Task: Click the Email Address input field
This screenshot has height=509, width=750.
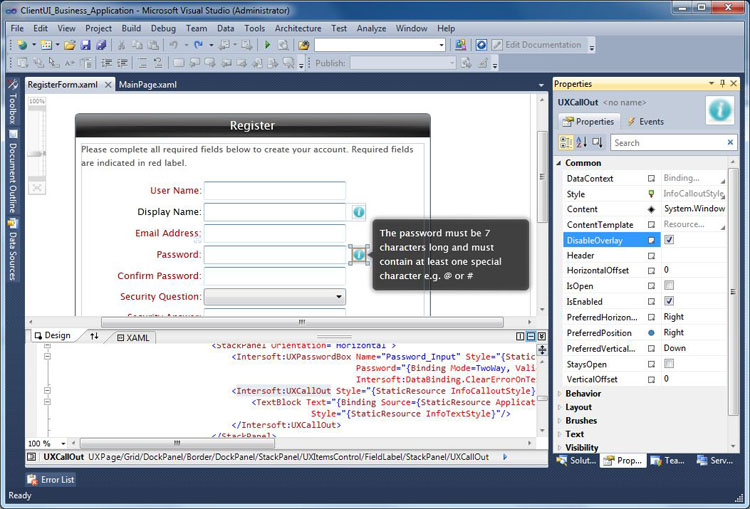Action: [275, 233]
